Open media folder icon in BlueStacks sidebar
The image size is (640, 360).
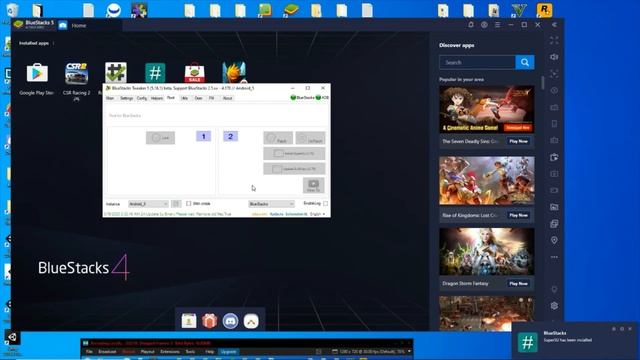[x=554, y=207]
